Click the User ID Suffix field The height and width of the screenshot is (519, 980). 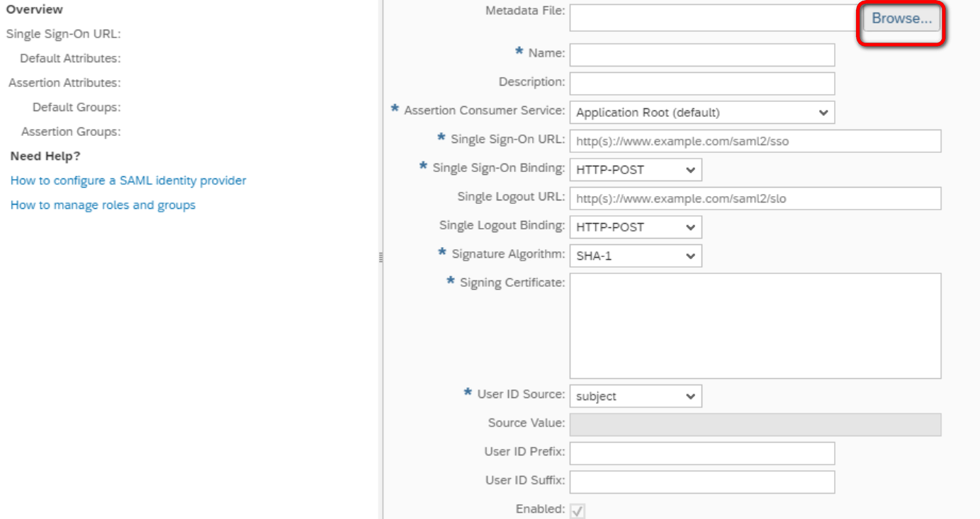(x=702, y=482)
